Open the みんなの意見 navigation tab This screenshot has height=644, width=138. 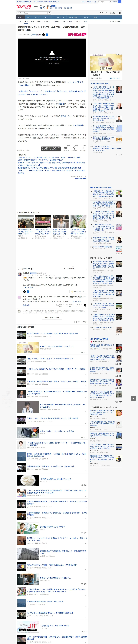tap(73, 17)
